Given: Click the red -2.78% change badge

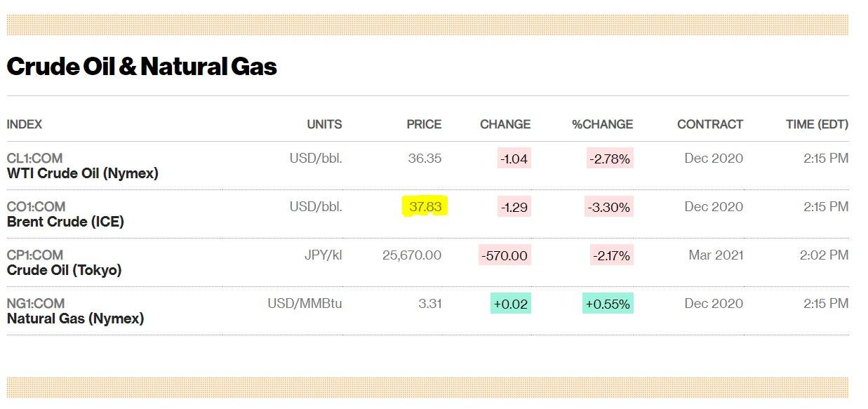Looking at the screenshot, I should pos(610,159).
